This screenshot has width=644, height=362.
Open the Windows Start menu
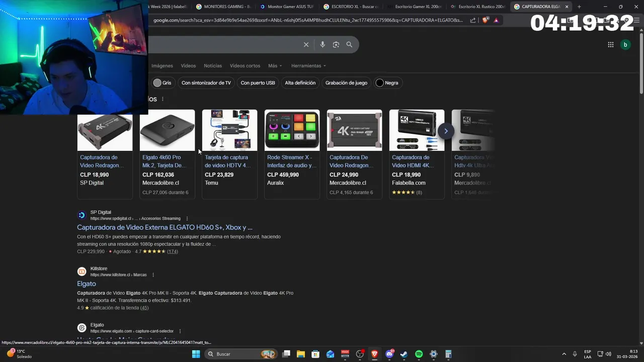tap(196, 354)
